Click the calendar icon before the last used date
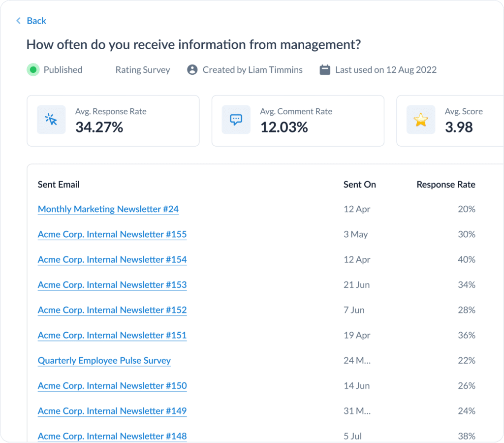The height and width of the screenshot is (443, 504). tap(324, 69)
